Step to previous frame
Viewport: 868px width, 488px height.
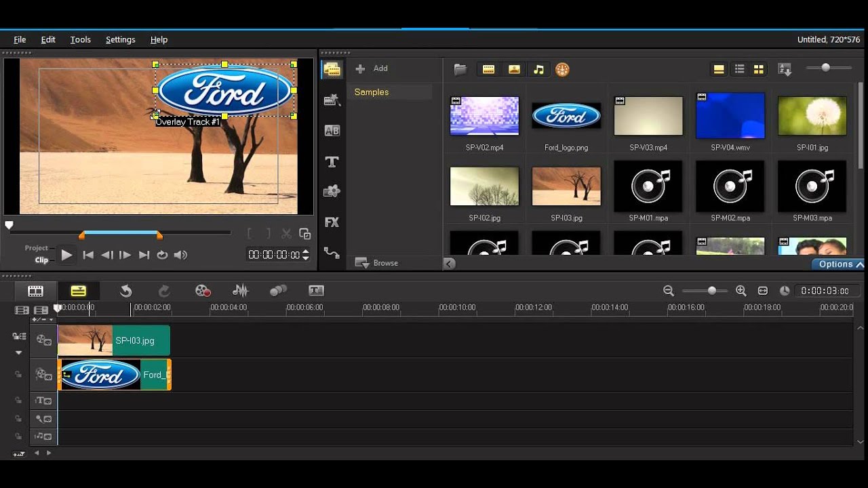[x=106, y=255]
